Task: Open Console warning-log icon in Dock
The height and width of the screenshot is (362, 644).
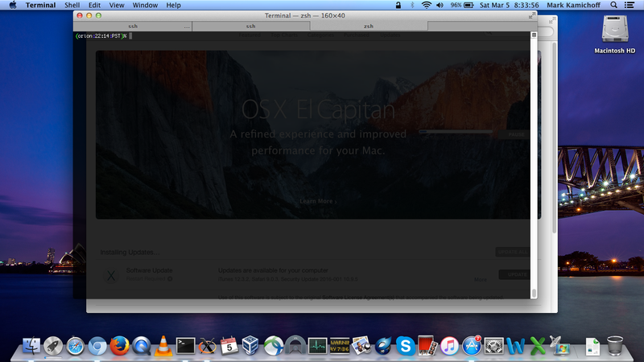Action: click(340, 346)
